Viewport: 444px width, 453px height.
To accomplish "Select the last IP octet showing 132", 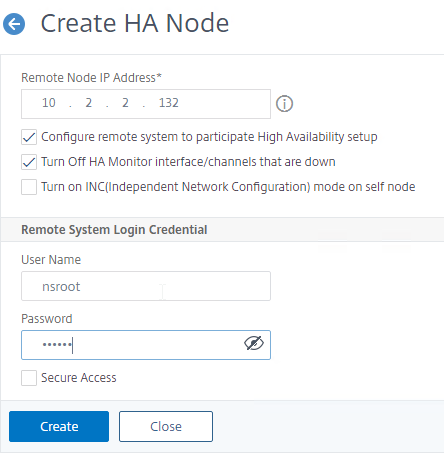I will pyautogui.click(x=169, y=103).
